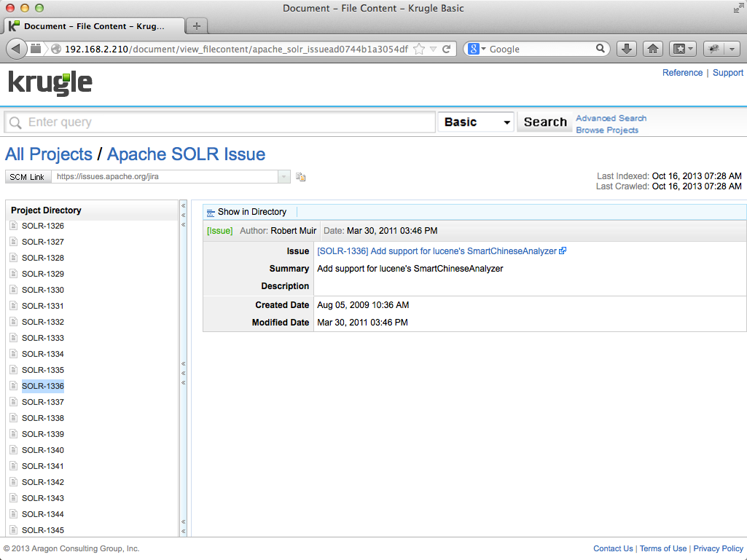Open the Google search engine selector dropdown
747x560 pixels.
click(477, 49)
